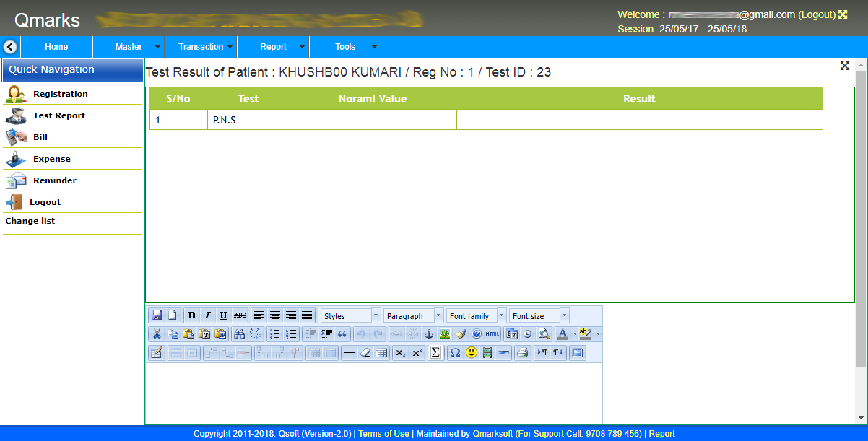868x441 pixels.
Task: Open Test Report from Quick Navigation
Action: pos(60,115)
